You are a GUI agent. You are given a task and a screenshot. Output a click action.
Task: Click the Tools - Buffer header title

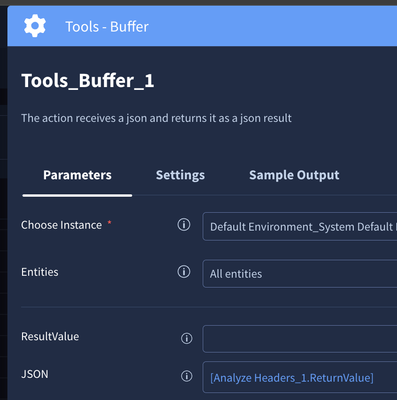107,27
